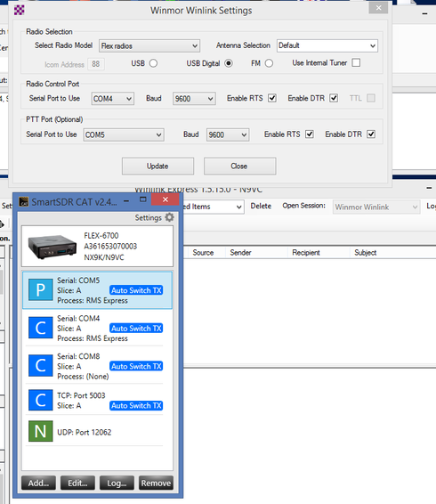Screen dimensions: 436x504
Task: Click the Winmor Winlink Settings app icon
Action: pos(20,10)
